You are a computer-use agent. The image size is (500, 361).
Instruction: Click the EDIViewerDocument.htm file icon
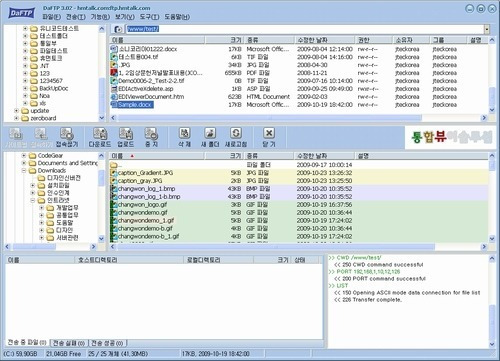(114, 97)
